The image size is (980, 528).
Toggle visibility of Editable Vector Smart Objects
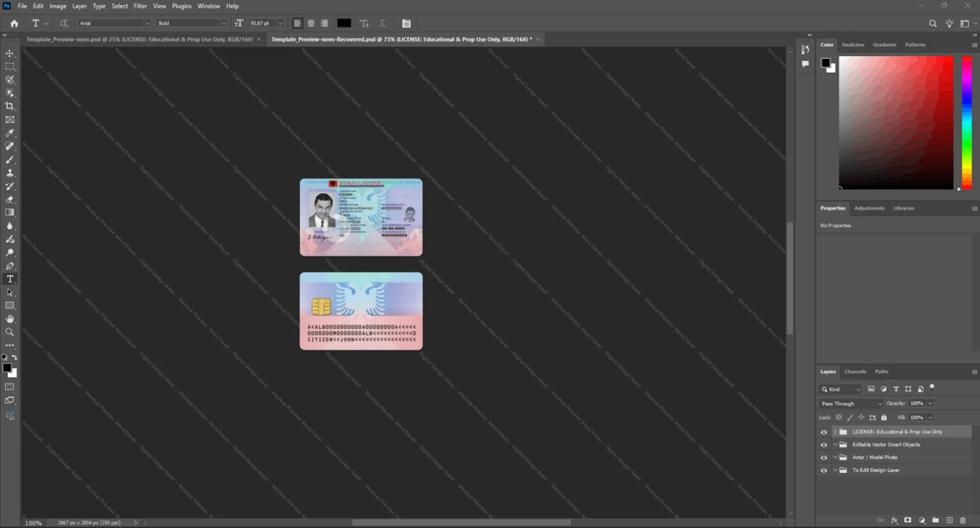[824, 444]
